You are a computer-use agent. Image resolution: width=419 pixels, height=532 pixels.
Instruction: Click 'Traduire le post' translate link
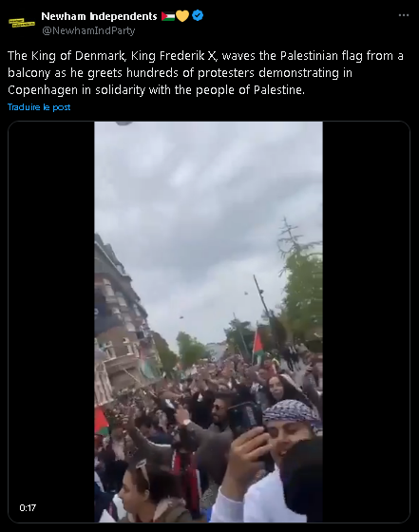coord(39,107)
